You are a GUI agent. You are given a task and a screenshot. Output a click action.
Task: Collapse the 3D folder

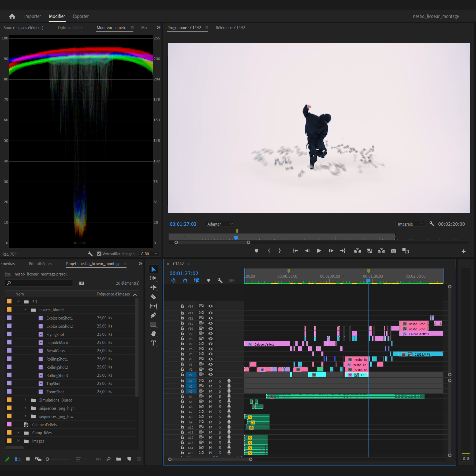pyautogui.click(x=18, y=301)
